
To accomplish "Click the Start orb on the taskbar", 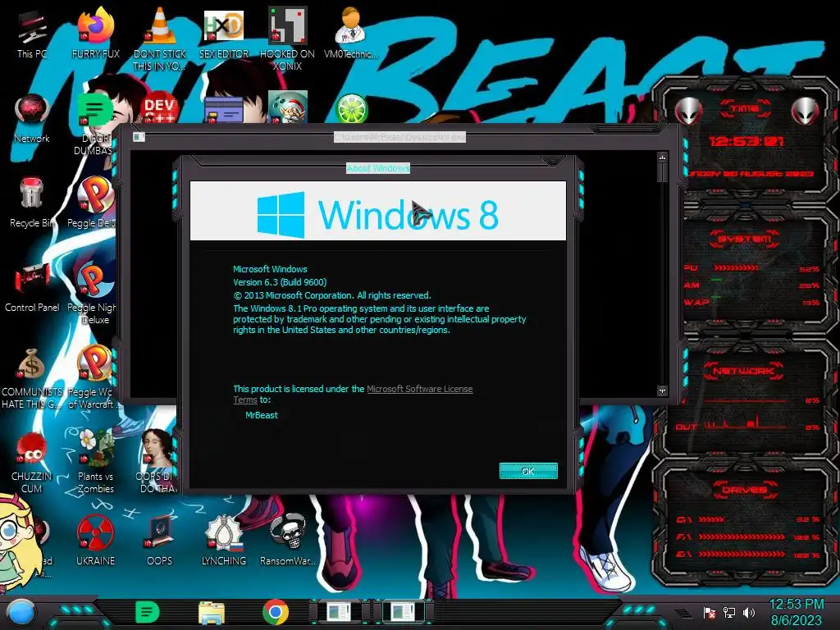I will click(x=21, y=613).
